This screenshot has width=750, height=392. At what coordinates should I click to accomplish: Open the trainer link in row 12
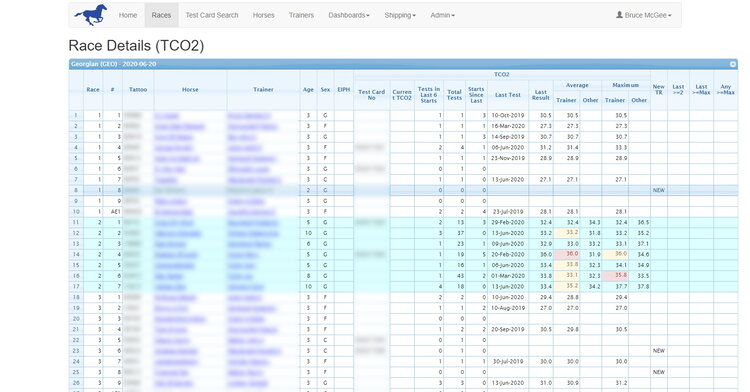click(x=253, y=233)
